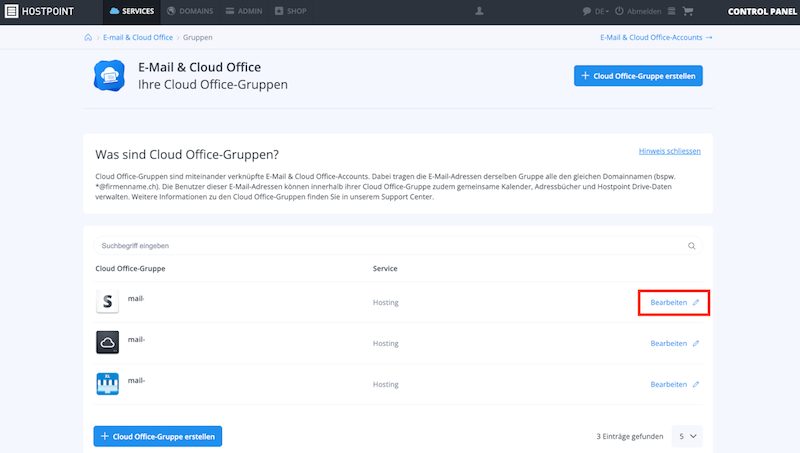Click Bearbeiten for the first group
Image resolution: width=800 pixels, height=453 pixels.
[674, 303]
